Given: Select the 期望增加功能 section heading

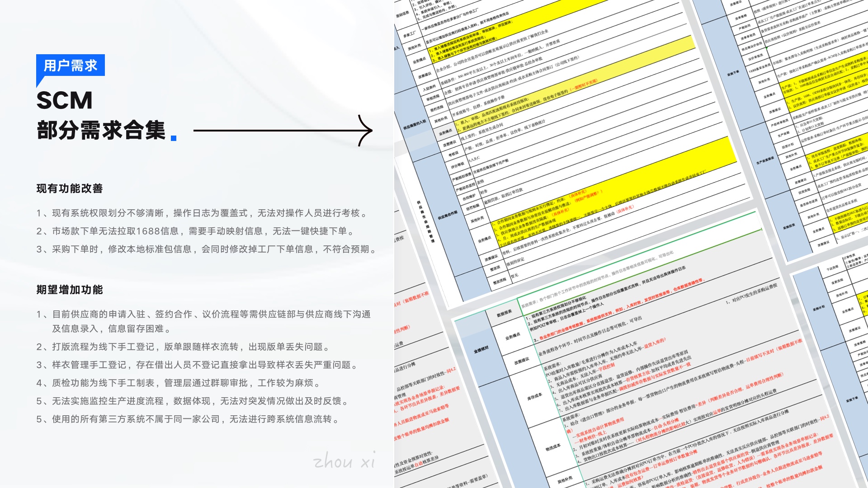Looking at the screenshot, I should pyautogui.click(x=70, y=290).
